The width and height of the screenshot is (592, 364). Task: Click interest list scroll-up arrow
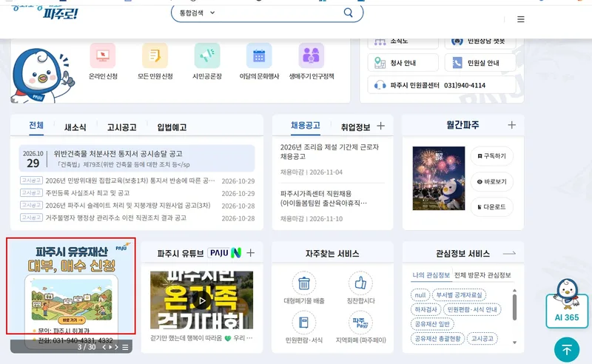(x=514, y=290)
